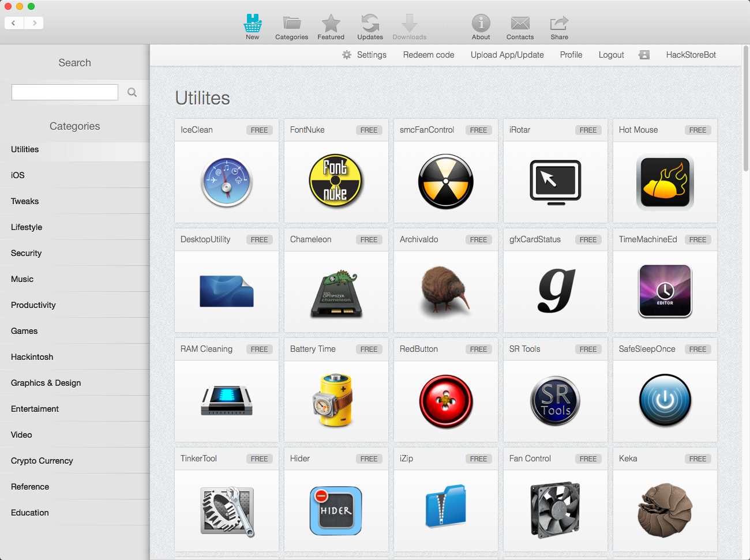
Task: Open the Categories folder icon
Action: point(292,23)
